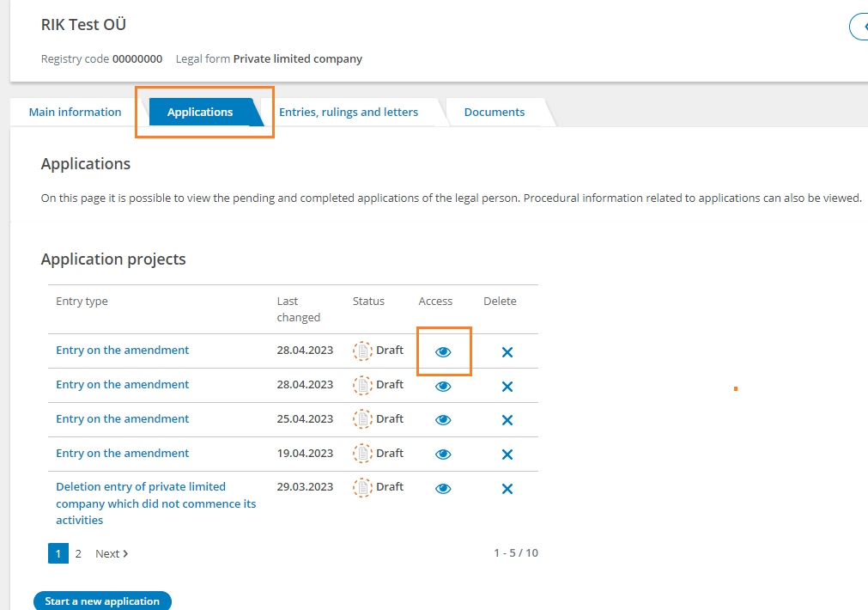This screenshot has width=868, height=610.
Task: Click the 'Delete' column header
Action: click(500, 302)
